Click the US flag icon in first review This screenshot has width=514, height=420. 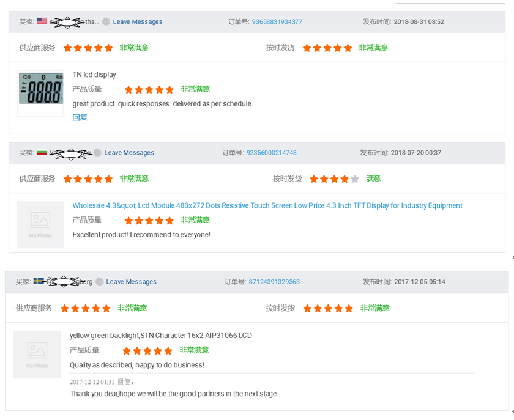click(x=42, y=21)
